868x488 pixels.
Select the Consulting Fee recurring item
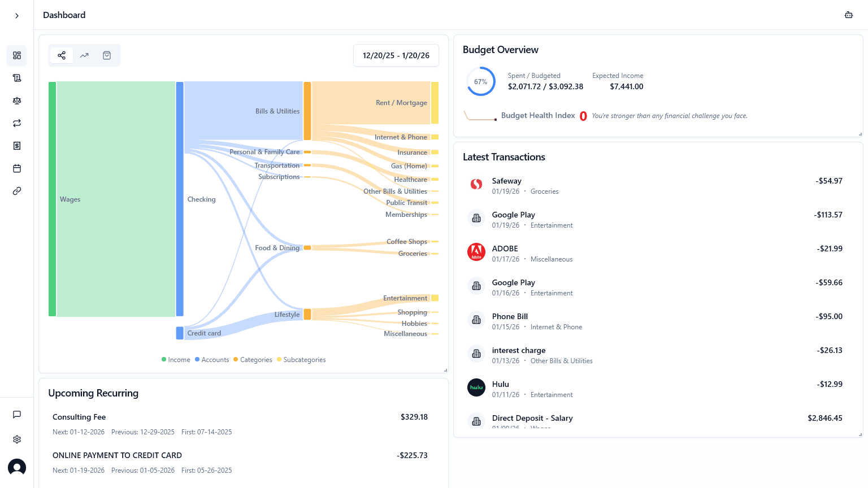(79, 417)
